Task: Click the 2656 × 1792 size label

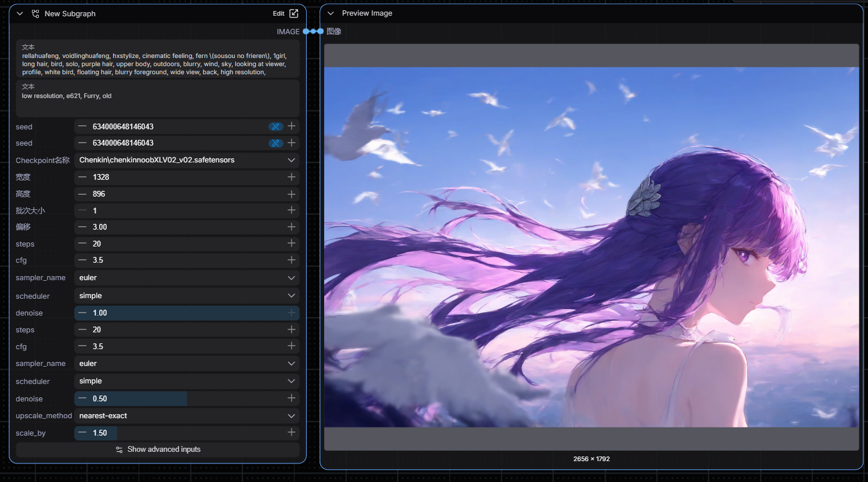Action: coord(591,459)
